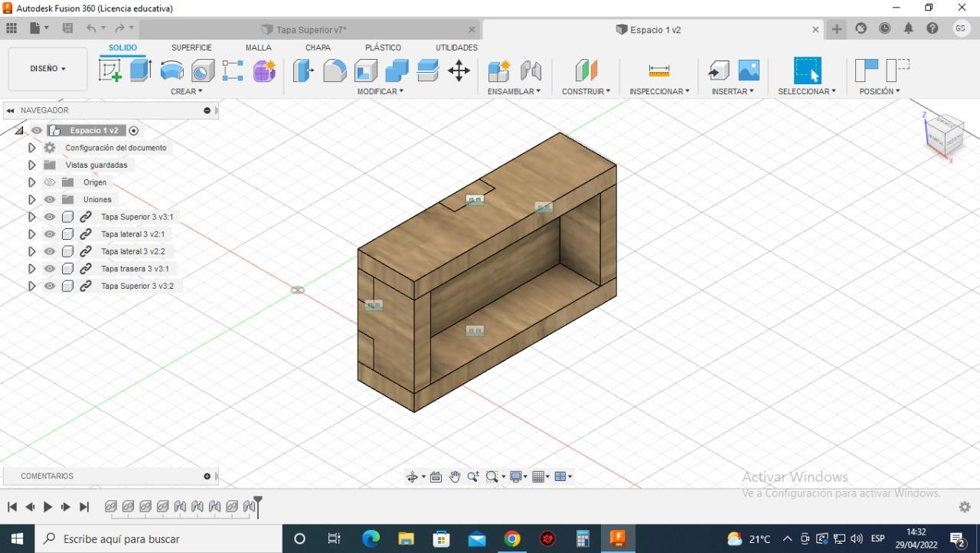Hide Tapa Superior 3 v3:1 component
The height and width of the screenshot is (553, 980).
click(50, 217)
